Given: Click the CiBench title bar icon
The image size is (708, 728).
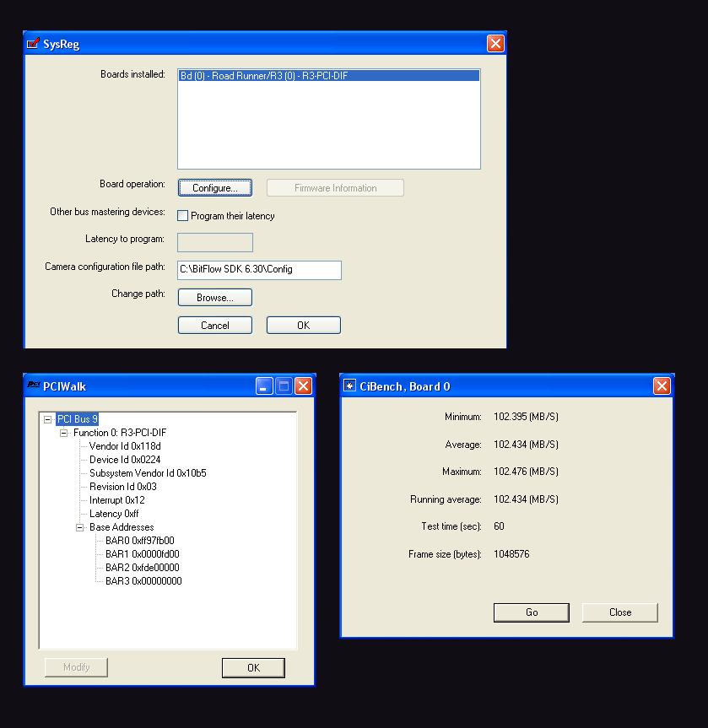Looking at the screenshot, I should [x=350, y=386].
